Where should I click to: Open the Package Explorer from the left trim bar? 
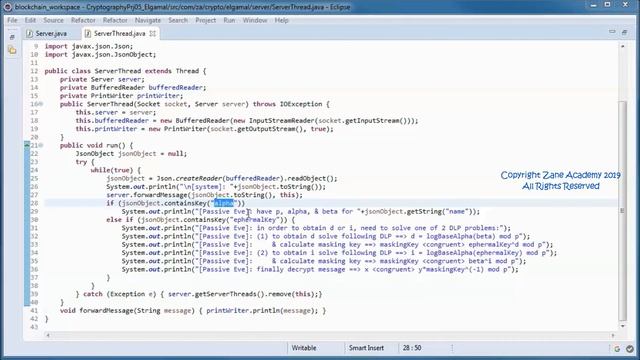click(12, 50)
